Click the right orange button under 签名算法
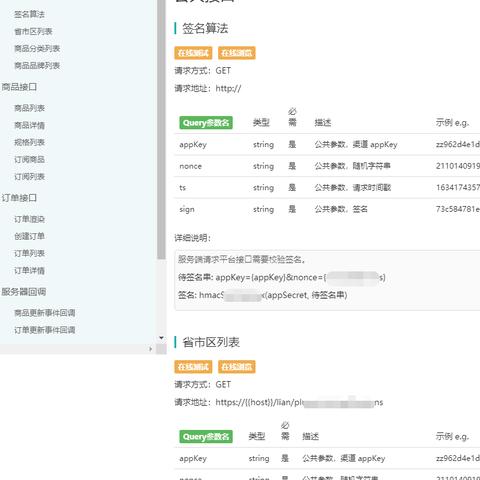Screen dimensions: 480x480 237,53
